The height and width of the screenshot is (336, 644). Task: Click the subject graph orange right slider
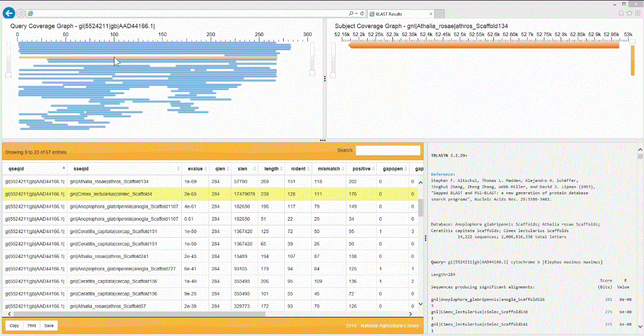[633, 59]
